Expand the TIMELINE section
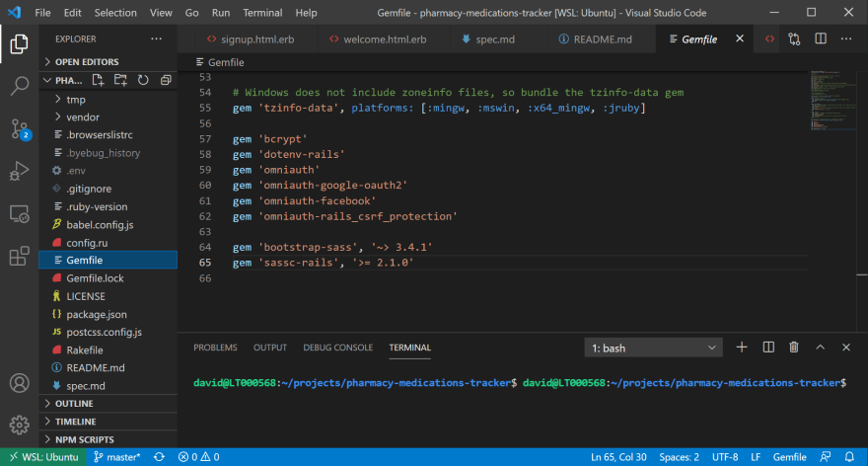This screenshot has height=466, width=868. point(108,422)
